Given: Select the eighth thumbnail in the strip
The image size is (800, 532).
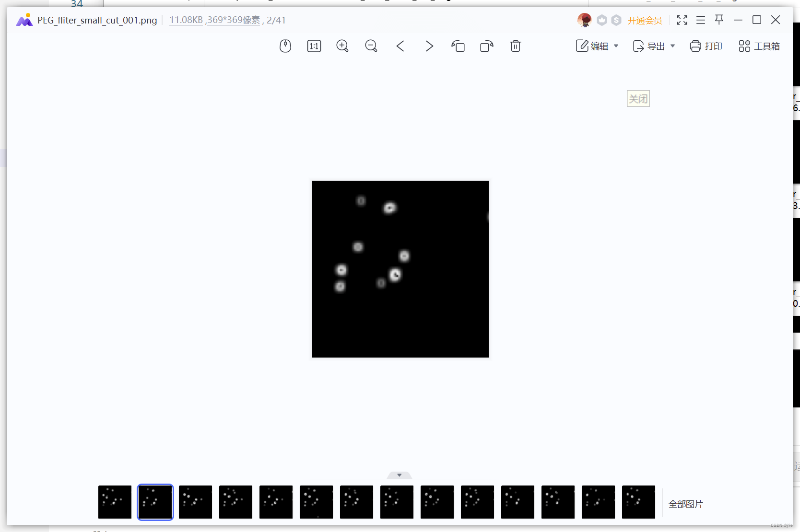Looking at the screenshot, I should [397, 502].
